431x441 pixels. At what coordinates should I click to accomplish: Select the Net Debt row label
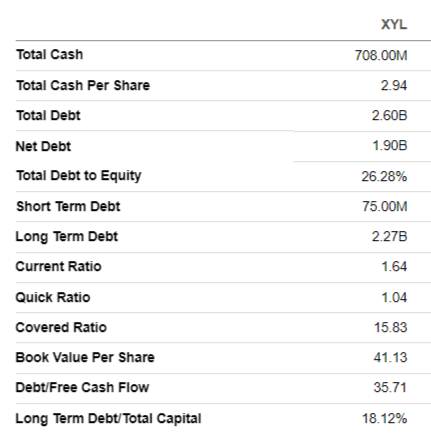[x=43, y=146]
